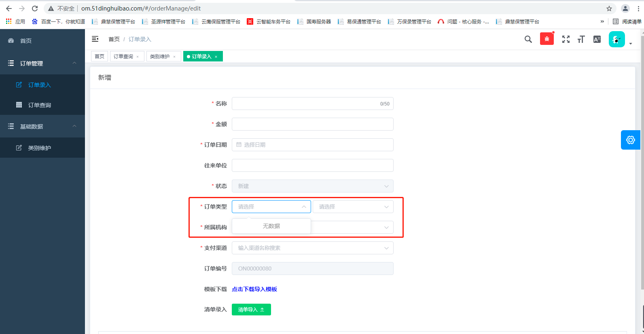Image resolution: width=644 pixels, height=334 pixels.
Task: Switch to the 首页 tab
Action: pyautogui.click(x=100, y=57)
